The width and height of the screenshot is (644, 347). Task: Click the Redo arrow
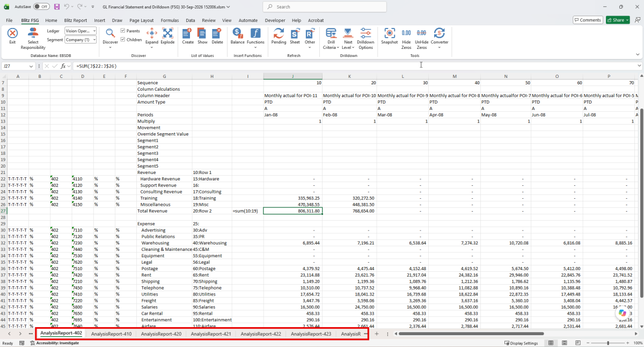coord(80,7)
